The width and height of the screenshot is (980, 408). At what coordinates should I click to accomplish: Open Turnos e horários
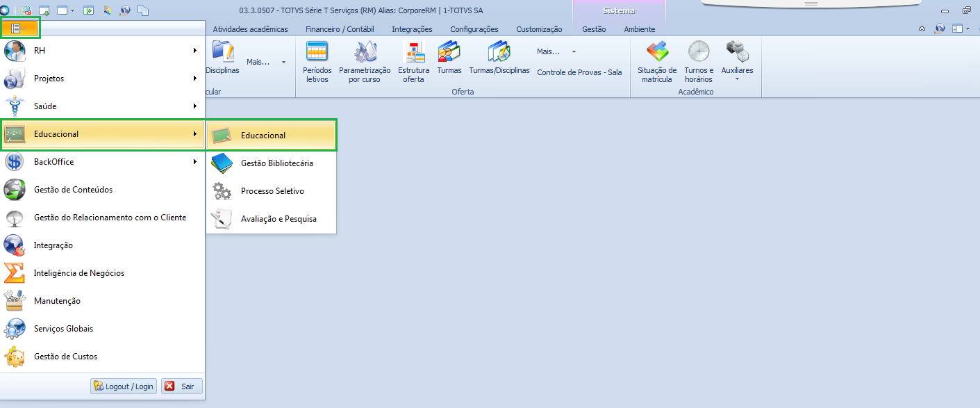699,62
